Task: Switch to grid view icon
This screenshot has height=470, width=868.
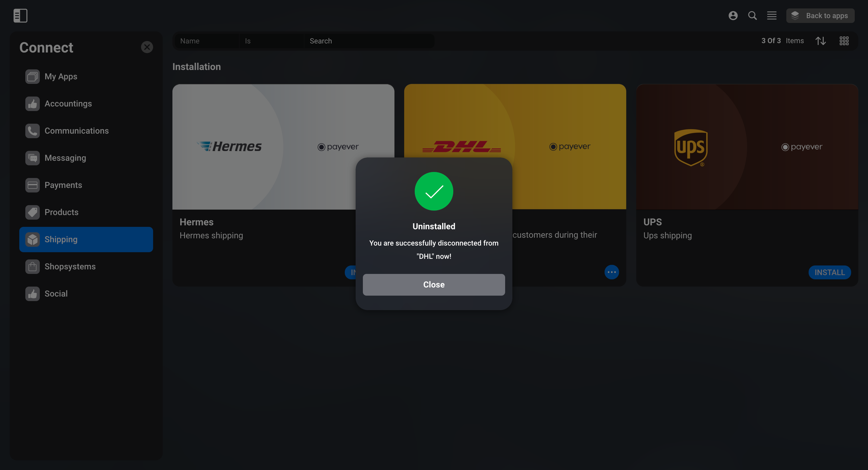Action: point(844,41)
